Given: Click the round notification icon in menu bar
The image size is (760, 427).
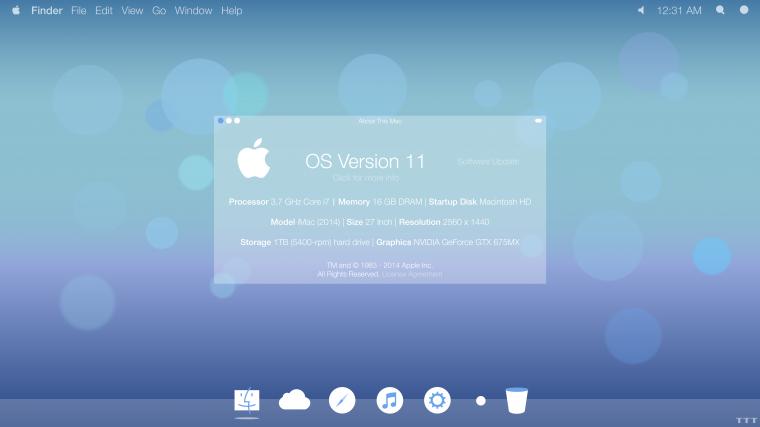Looking at the screenshot, I should click(x=744, y=10).
